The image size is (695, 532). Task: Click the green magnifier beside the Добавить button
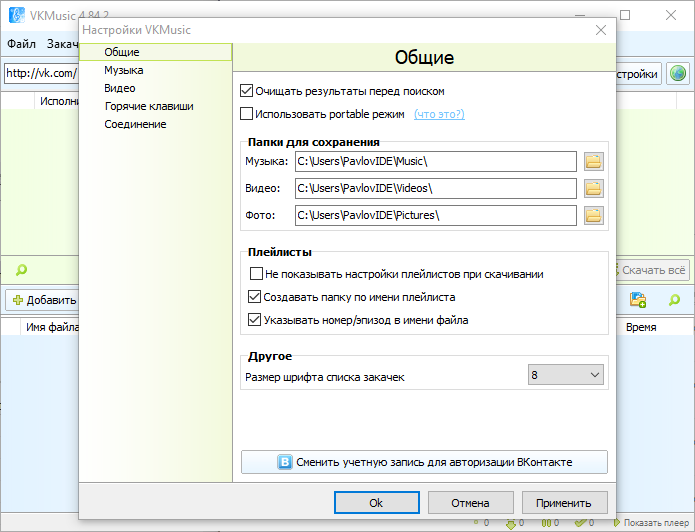674,300
